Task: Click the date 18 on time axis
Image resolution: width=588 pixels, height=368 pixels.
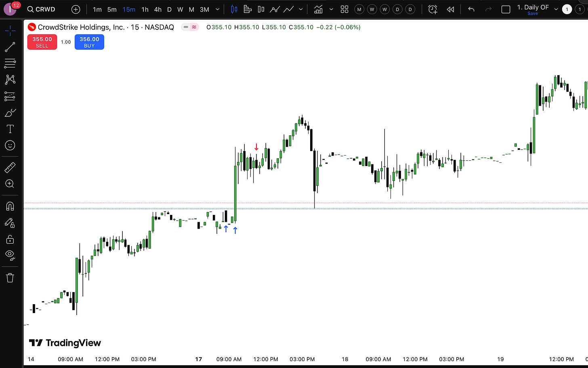Action: [x=345, y=359]
